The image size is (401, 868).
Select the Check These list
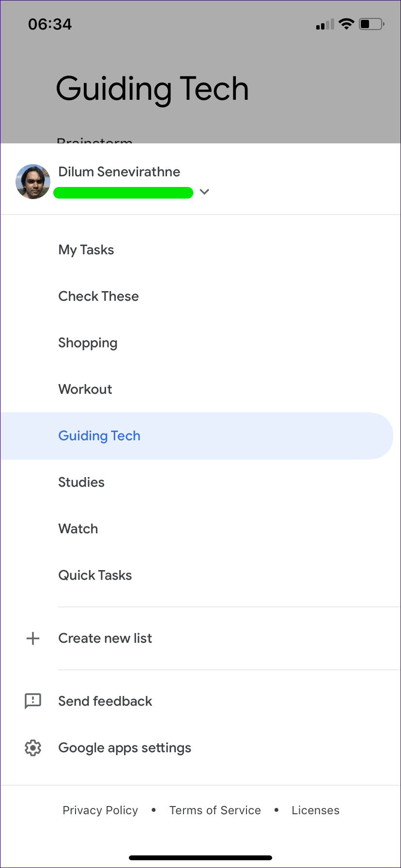(x=98, y=296)
